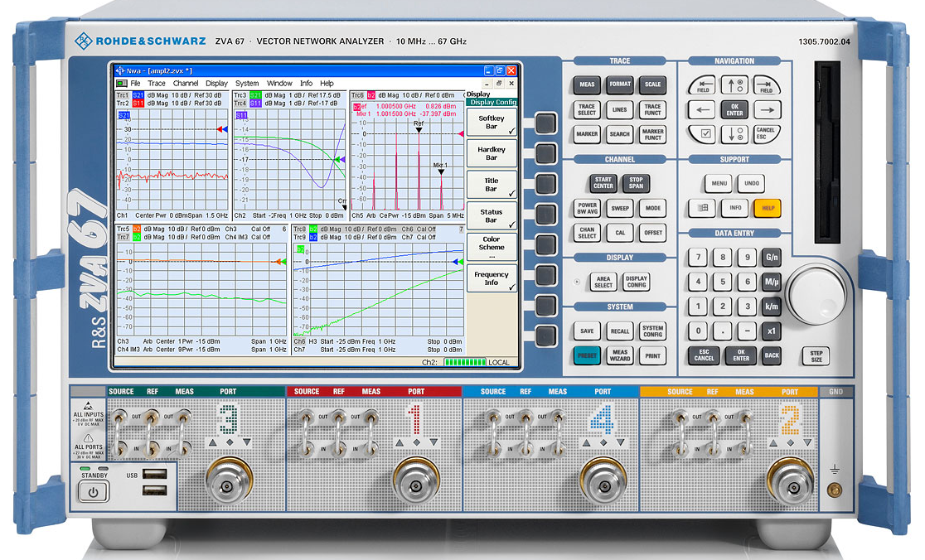Click the BACK data entry key
This screenshot has width=925, height=560.
coord(771,355)
